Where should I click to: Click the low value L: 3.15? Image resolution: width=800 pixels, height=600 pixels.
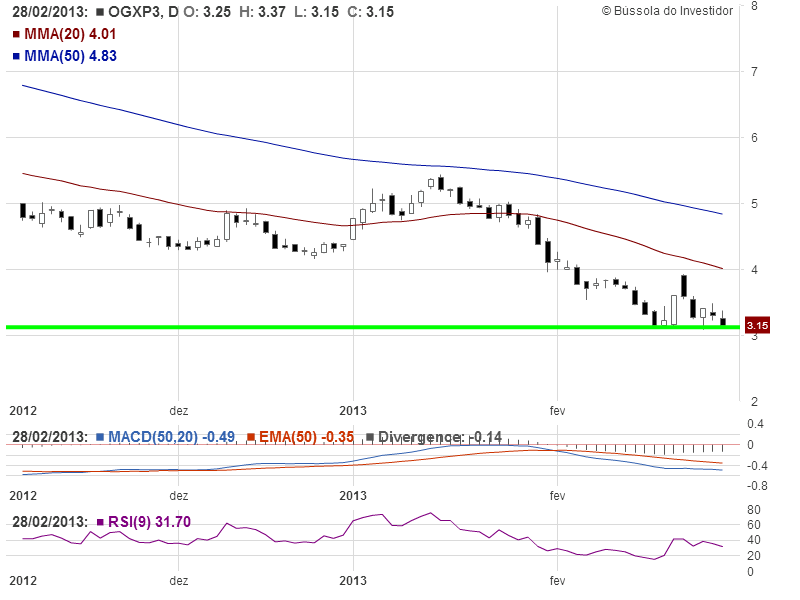316,12
